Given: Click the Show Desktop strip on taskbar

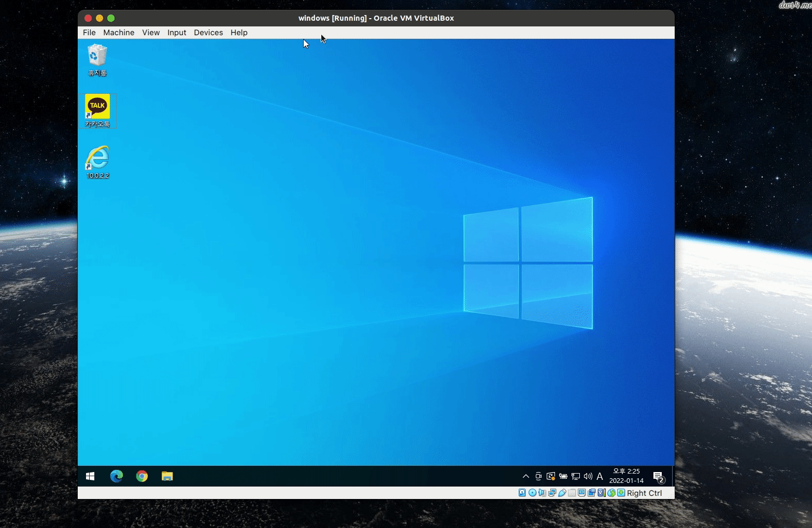Looking at the screenshot, I should (x=673, y=476).
